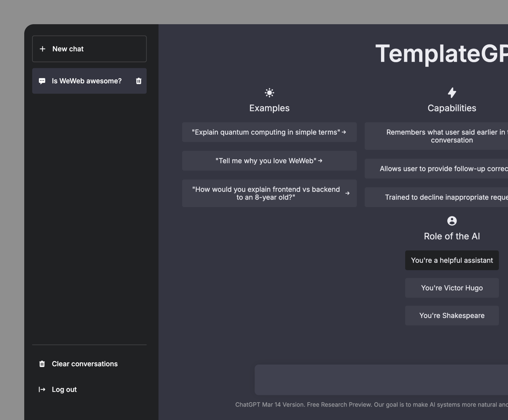The height and width of the screenshot is (420, 508).
Task: Click the trash icon beside Clear conversations
Action: pos(42,364)
